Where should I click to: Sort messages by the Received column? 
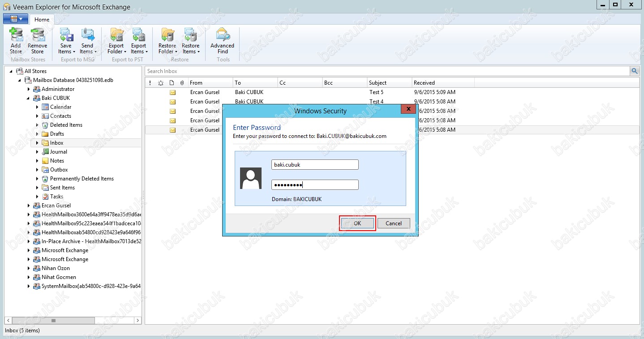[443, 82]
